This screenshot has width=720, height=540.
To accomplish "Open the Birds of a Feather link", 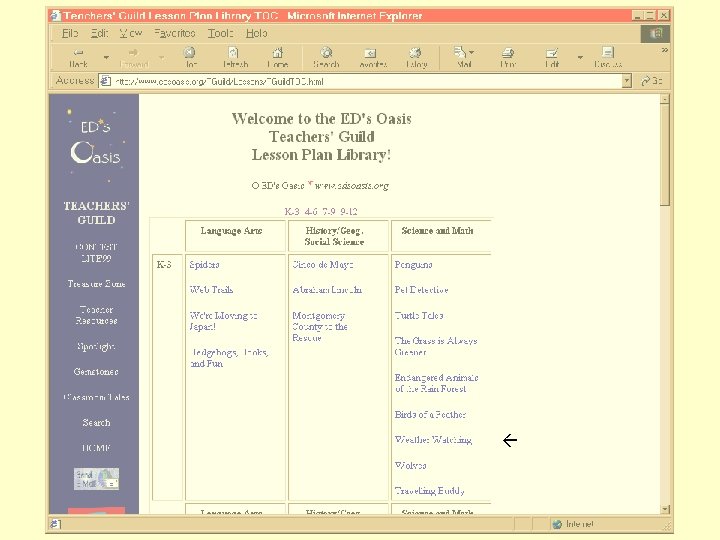I will [x=430, y=414].
